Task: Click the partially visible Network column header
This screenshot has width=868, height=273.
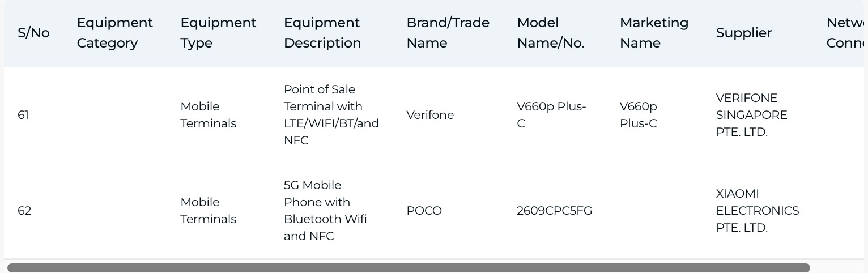Action: tap(845, 33)
